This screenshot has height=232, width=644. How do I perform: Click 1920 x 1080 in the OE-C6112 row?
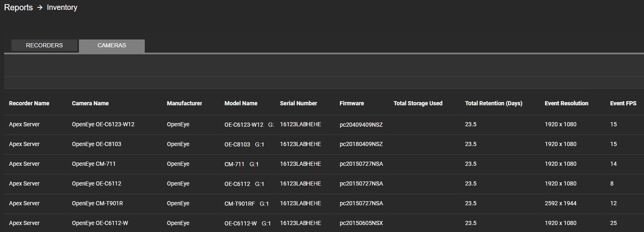point(561,183)
